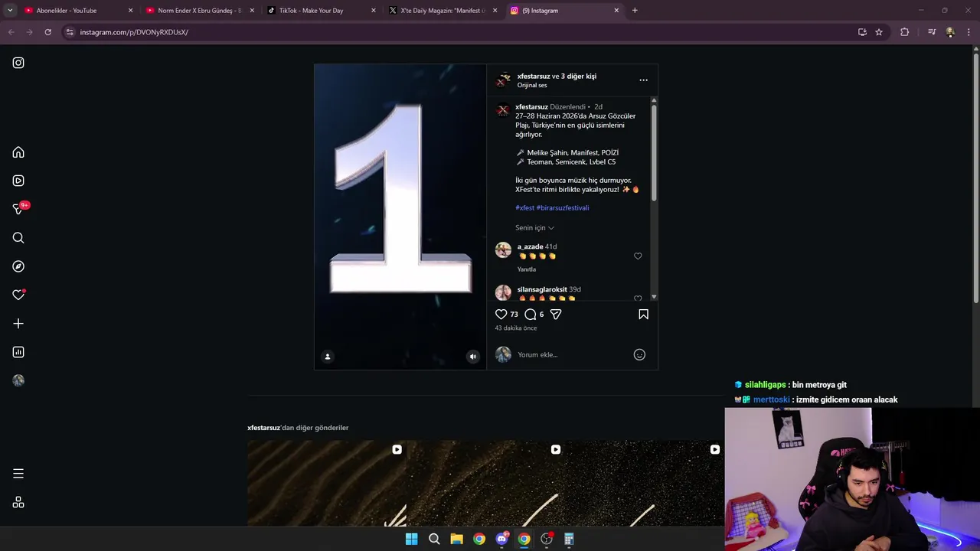Image resolution: width=980 pixels, height=551 pixels.
Task: Open Notifications heart in sidebar
Action: point(18,295)
